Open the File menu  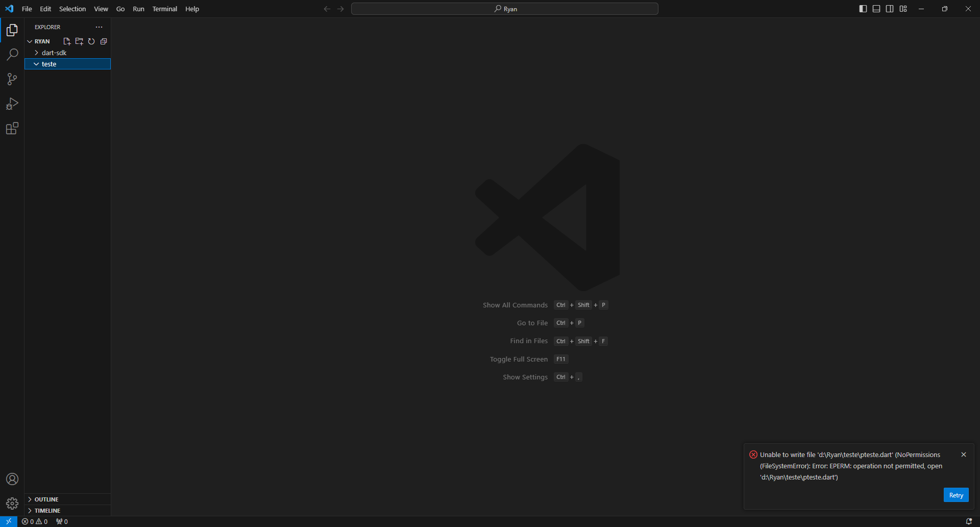coord(27,9)
